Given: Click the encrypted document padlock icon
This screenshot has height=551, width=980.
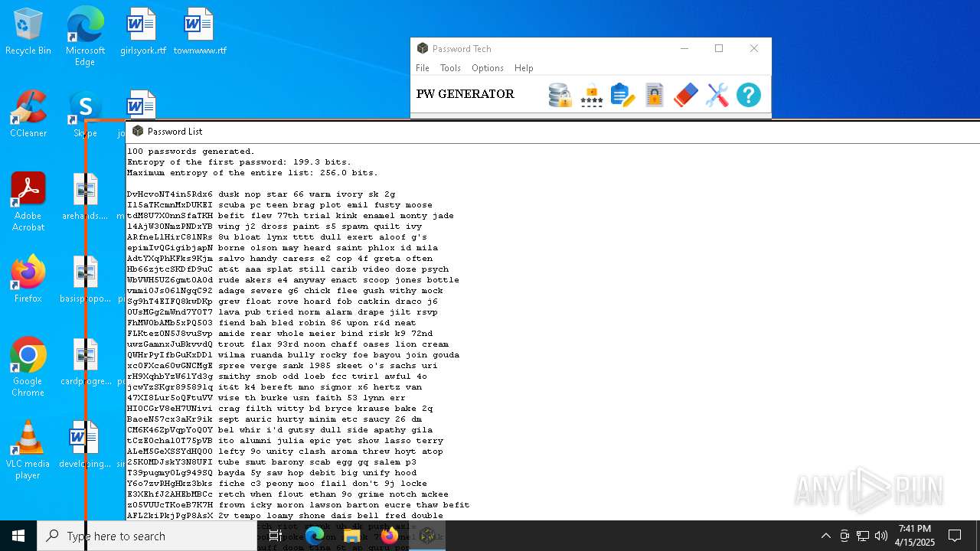Looking at the screenshot, I should [655, 95].
